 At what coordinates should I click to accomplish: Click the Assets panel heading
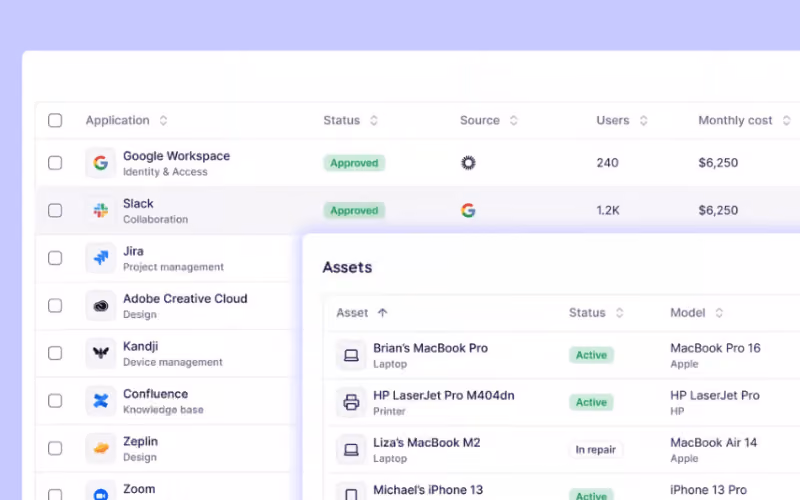347,267
